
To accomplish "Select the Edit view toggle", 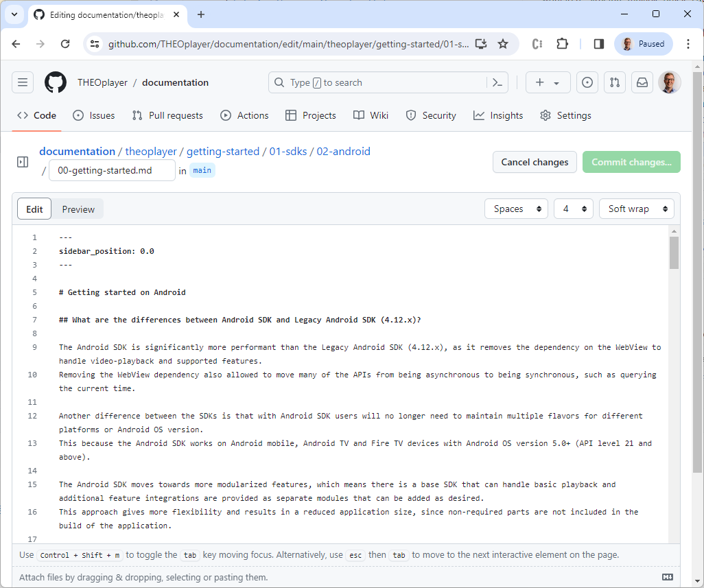I will [34, 209].
